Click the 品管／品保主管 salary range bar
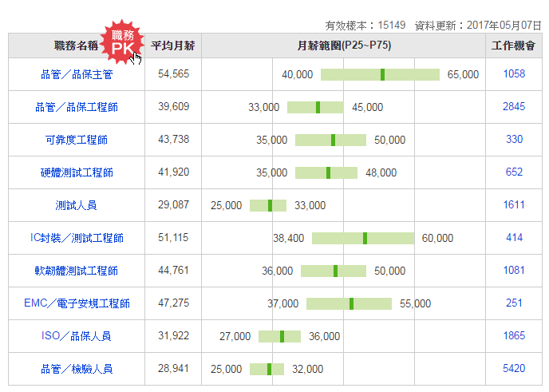The width and height of the screenshot is (549, 392). (x=380, y=74)
